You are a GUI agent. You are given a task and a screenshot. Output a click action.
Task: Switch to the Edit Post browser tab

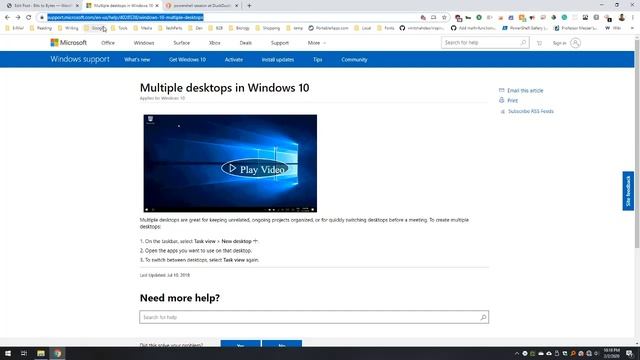(x=41, y=6)
